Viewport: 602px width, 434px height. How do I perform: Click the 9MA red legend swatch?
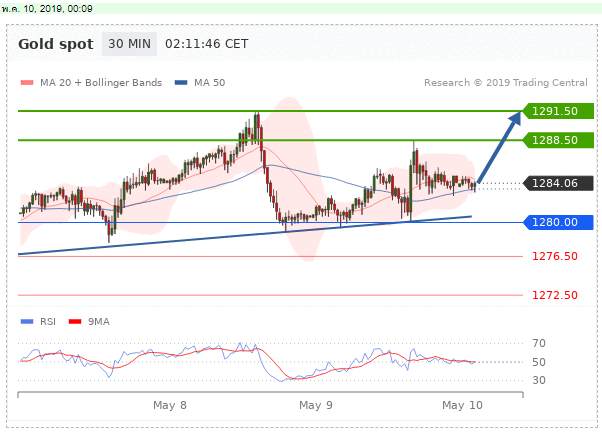75,321
